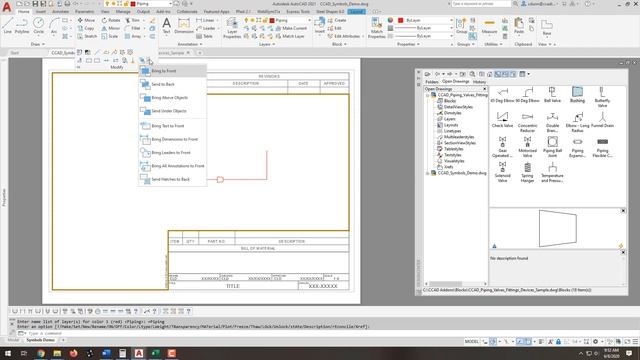Click the Mirror tool
Screen dimensions: 640x360
[x=110, y=28]
